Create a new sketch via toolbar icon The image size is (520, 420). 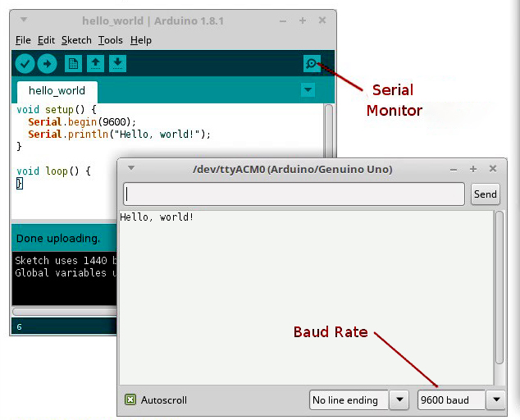click(74, 63)
